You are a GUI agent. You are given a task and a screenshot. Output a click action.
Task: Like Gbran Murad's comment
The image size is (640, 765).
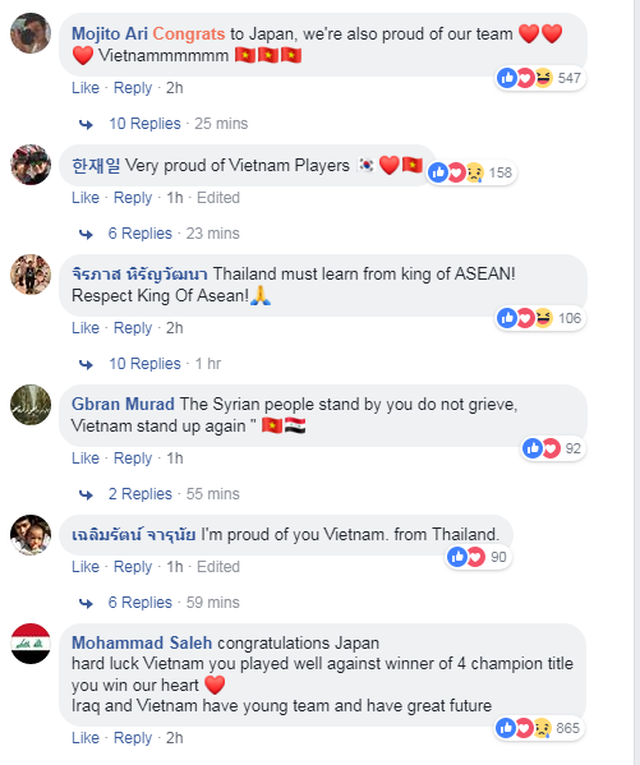tap(85, 458)
